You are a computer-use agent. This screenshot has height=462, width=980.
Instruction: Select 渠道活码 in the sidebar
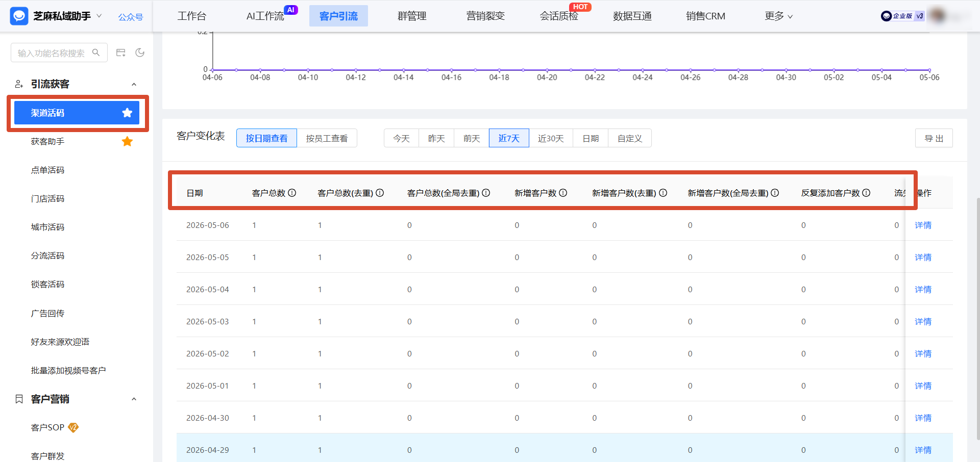coord(77,113)
